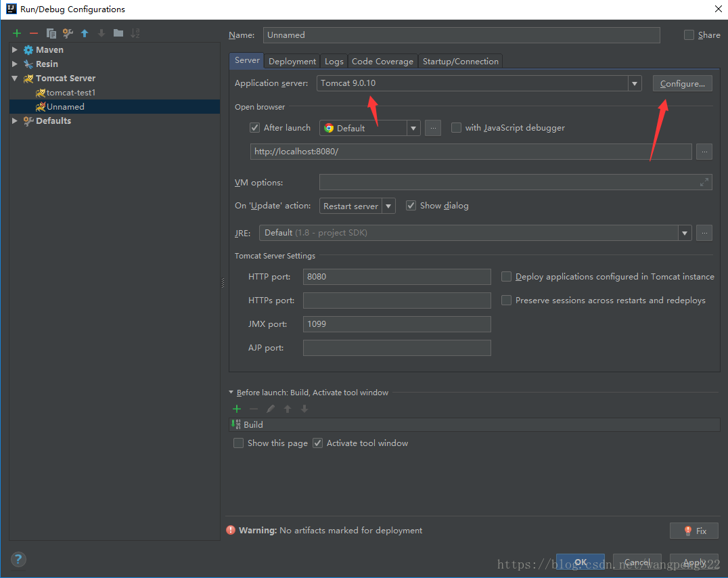This screenshot has height=578, width=728.
Task: Move before-launch task up
Action: coord(288,409)
